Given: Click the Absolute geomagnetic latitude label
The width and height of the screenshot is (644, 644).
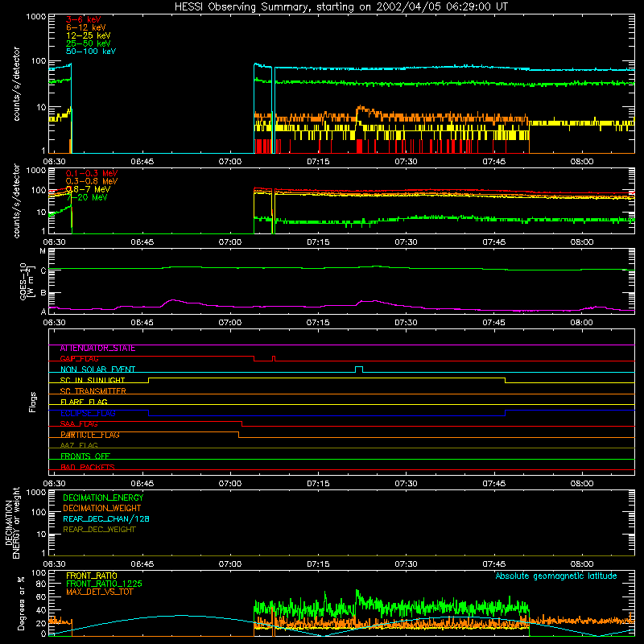Looking at the screenshot, I should coord(556,576).
